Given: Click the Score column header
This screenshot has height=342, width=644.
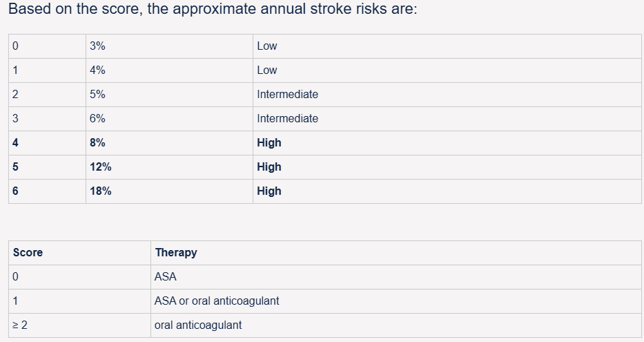Looking at the screenshot, I should coord(28,252).
